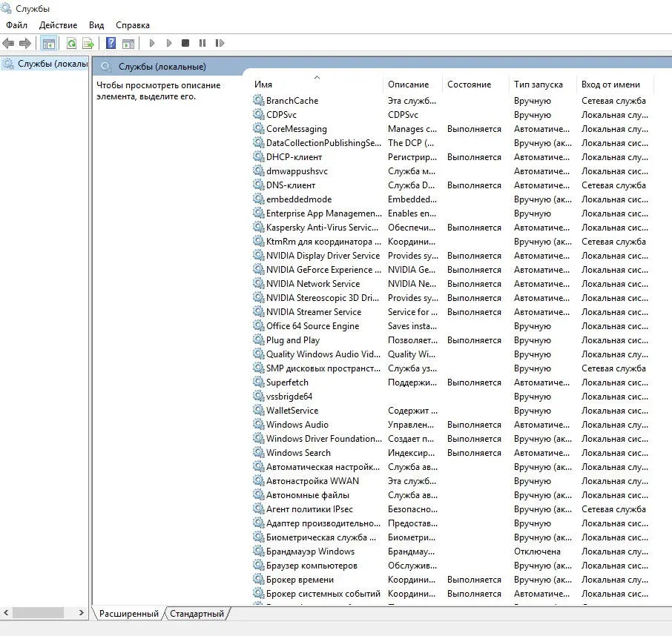Select Автонастройка WWAN service
This screenshot has height=636, width=672.
click(x=312, y=481)
